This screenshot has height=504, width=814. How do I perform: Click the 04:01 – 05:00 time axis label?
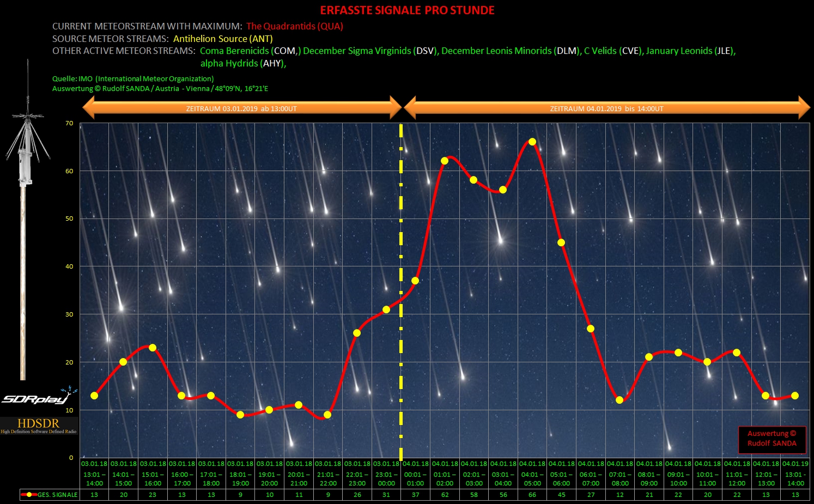532,478
